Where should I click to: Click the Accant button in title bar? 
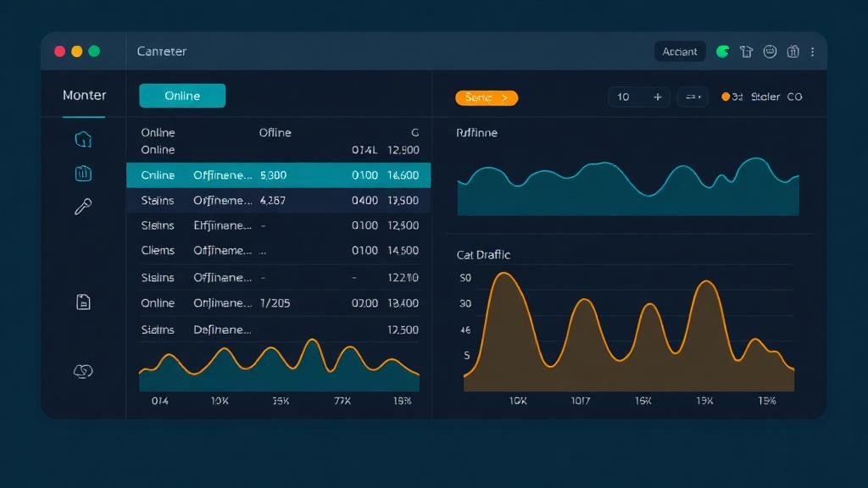pyautogui.click(x=680, y=52)
